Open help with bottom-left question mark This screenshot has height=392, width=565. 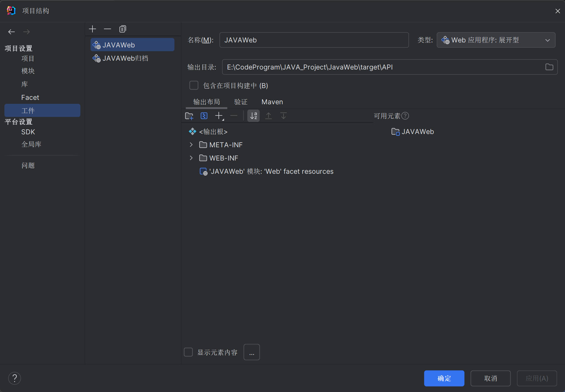pyautogui.click(x=14, y=378)
